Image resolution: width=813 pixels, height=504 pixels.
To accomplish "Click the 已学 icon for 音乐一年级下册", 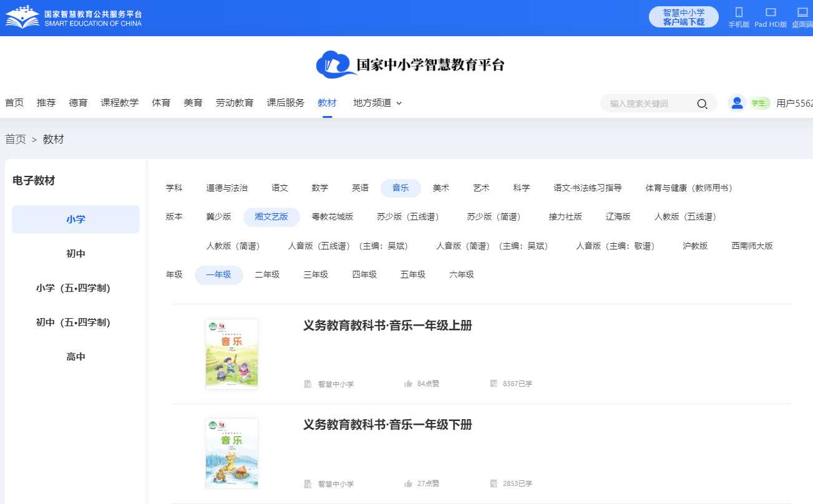I will [x=494, y=483].
